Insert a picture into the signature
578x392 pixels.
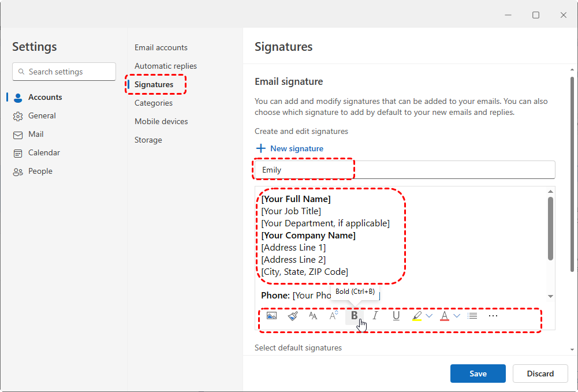coord(271,316)
